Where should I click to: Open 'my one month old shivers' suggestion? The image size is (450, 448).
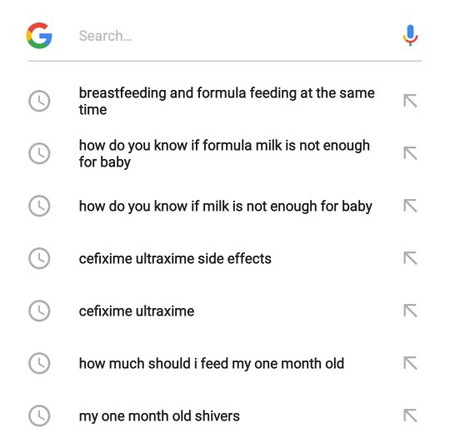click(x=159, y=416)
